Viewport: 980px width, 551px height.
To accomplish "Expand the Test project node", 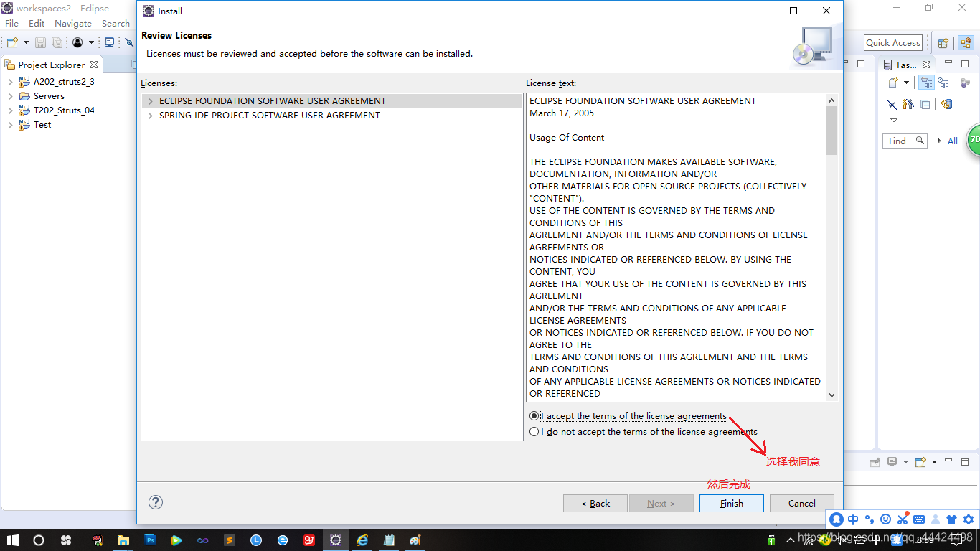I will point(10,125).
